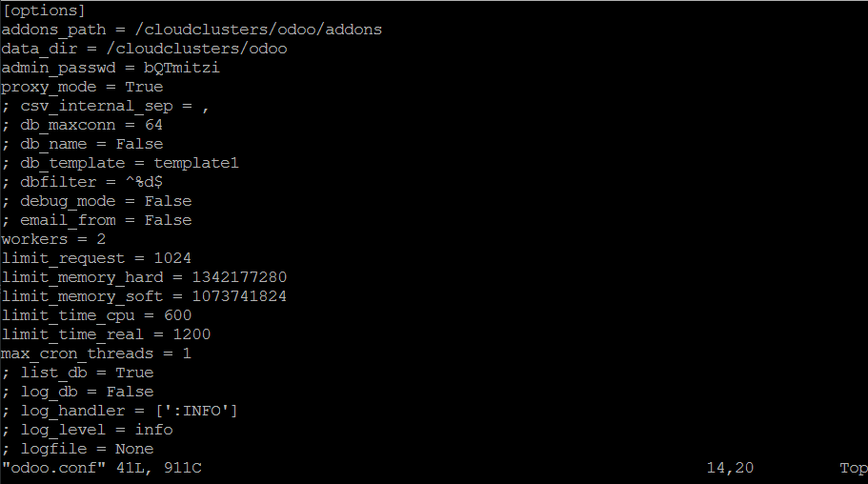
Task: Click the limit_memory_soft value 1073741824
Action: point(239,296)
